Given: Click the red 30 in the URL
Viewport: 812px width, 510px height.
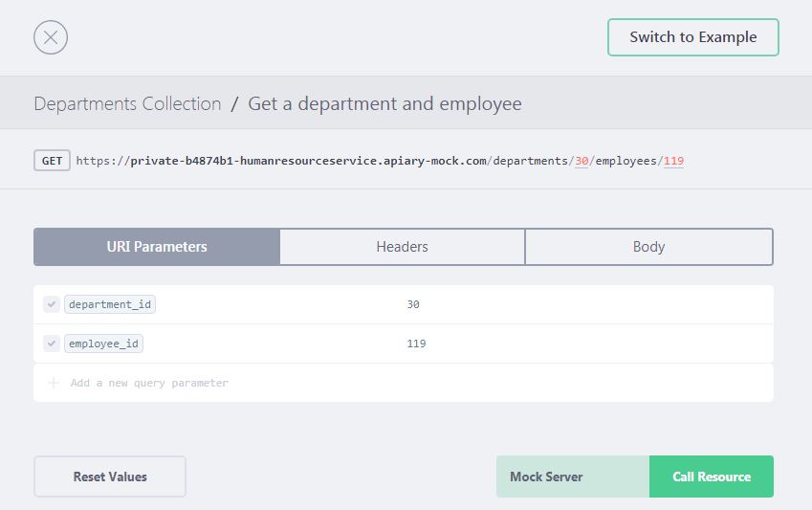Looking at the screenshot, I should coord(581,161).
